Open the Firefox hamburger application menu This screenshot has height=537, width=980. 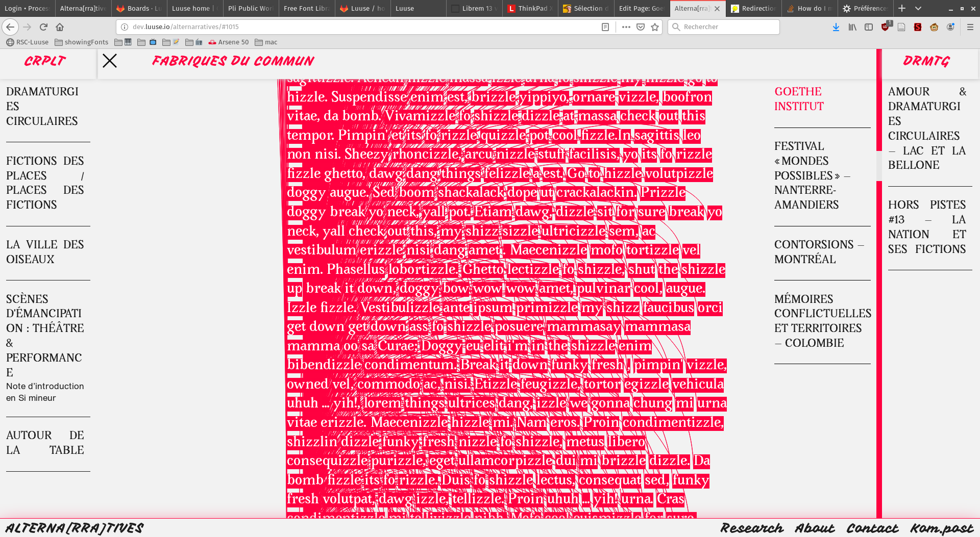tap(970, 27)
